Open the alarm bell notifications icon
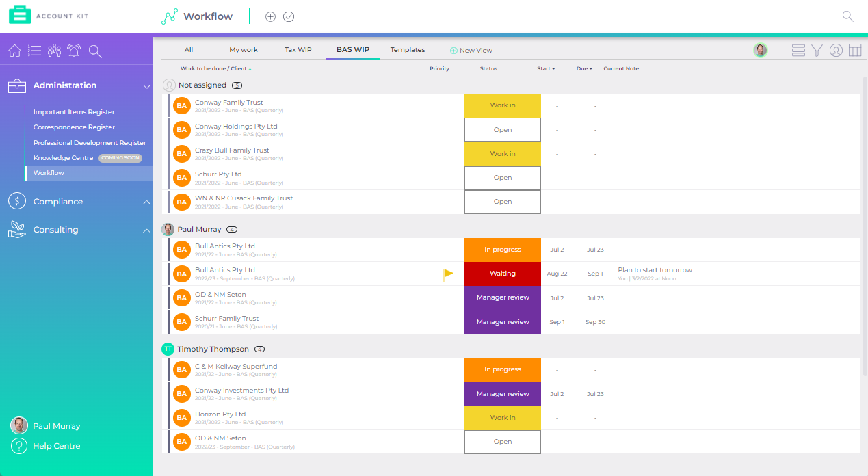The width and height of the screenshot is (868, 476). [x=75, y=51]
